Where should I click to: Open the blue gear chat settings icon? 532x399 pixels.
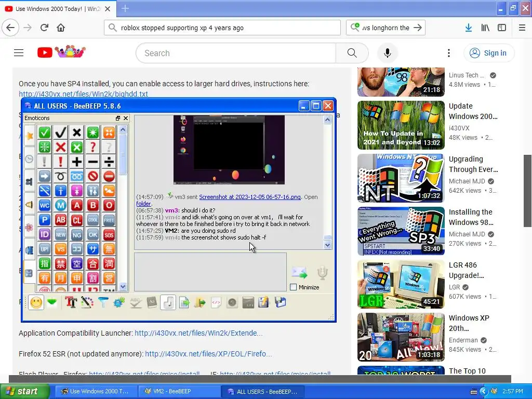click(x=119, y=302)
